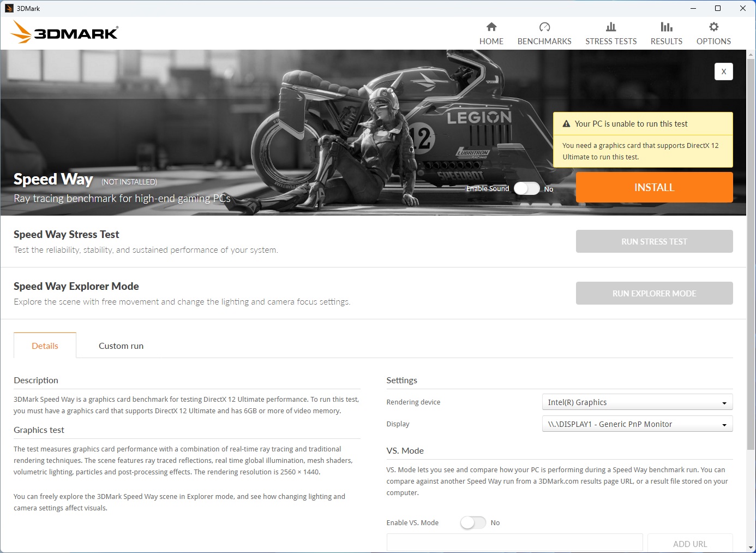
Task: Click the Speed Way title text
Action: click(x=53, y=179)
